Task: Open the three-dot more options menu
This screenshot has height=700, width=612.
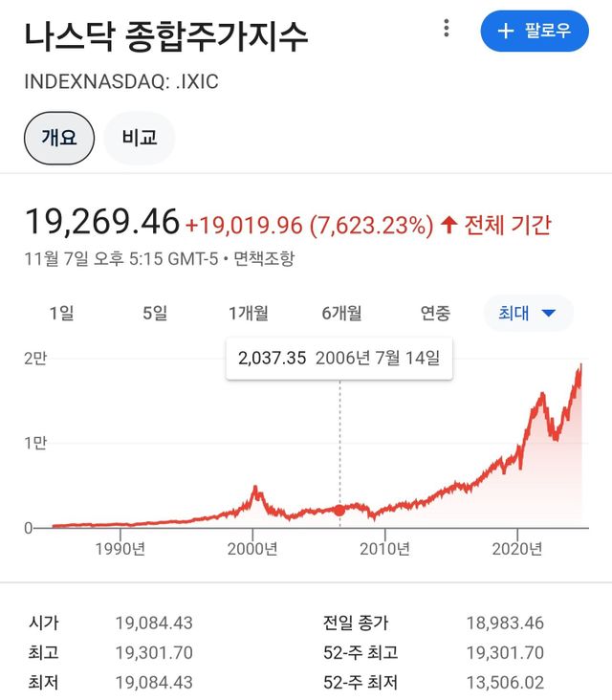Action: pyautogui.click(x=446, y=30)
